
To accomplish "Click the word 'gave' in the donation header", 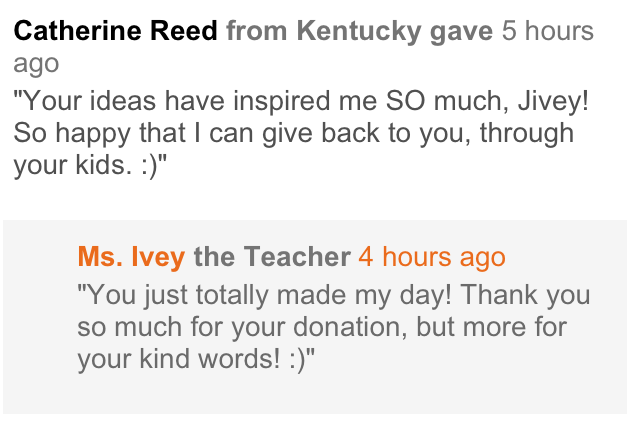I will pyautogui.click(x=461, y=32).
